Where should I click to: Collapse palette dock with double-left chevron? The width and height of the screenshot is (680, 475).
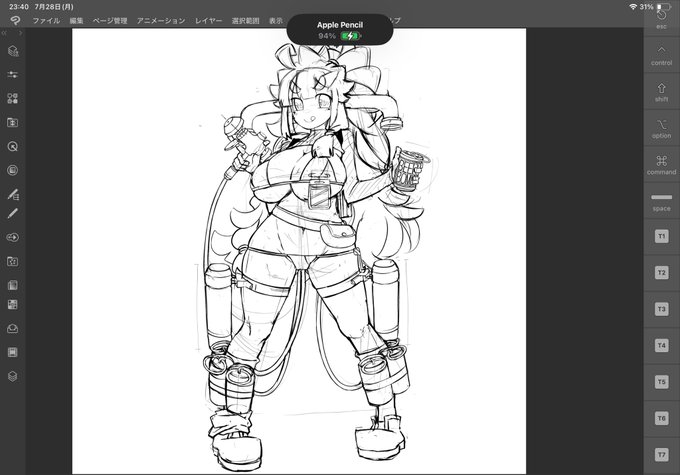click(x=4, y=33)
